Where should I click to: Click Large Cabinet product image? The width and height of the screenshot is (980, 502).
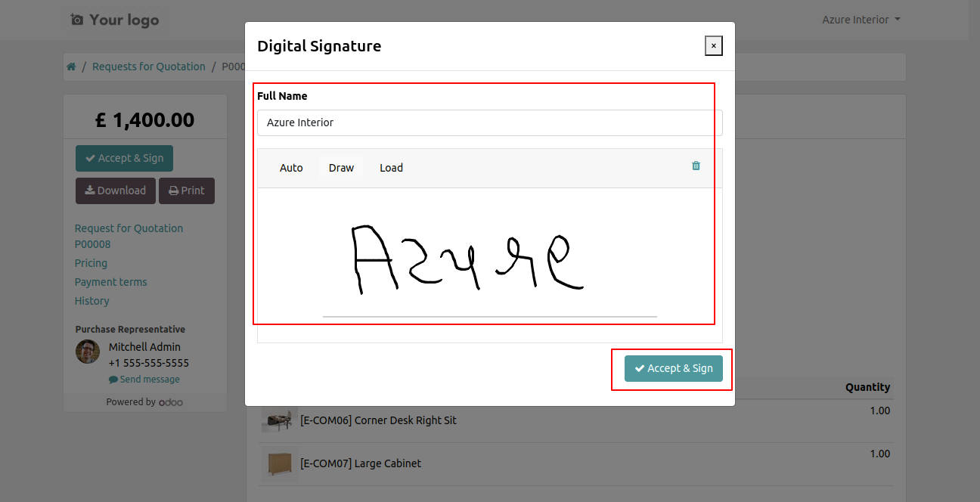coord(279,463)
